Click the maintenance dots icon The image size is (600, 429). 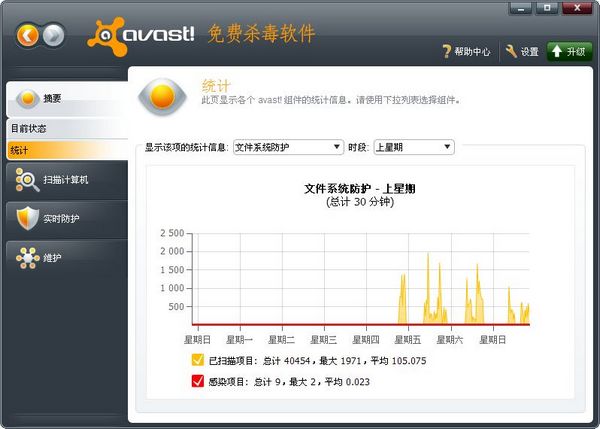(28, 258)
